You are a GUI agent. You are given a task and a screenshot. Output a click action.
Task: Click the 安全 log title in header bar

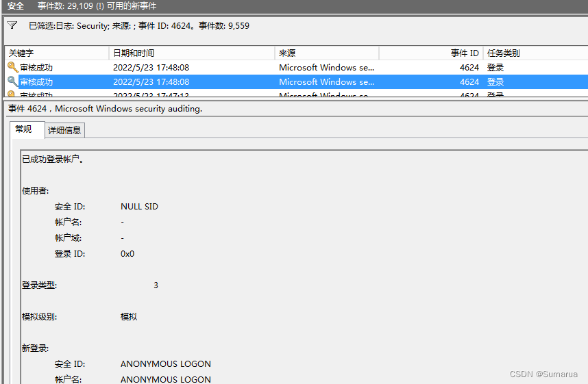[16, 6]
